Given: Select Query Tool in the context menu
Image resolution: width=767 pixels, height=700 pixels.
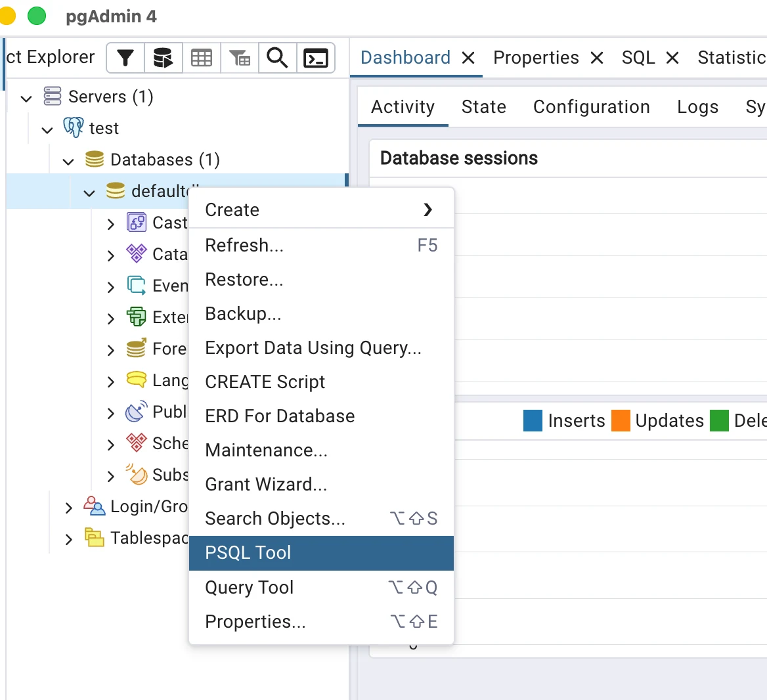Looking at the screenshot, I should tap(321, 587).
